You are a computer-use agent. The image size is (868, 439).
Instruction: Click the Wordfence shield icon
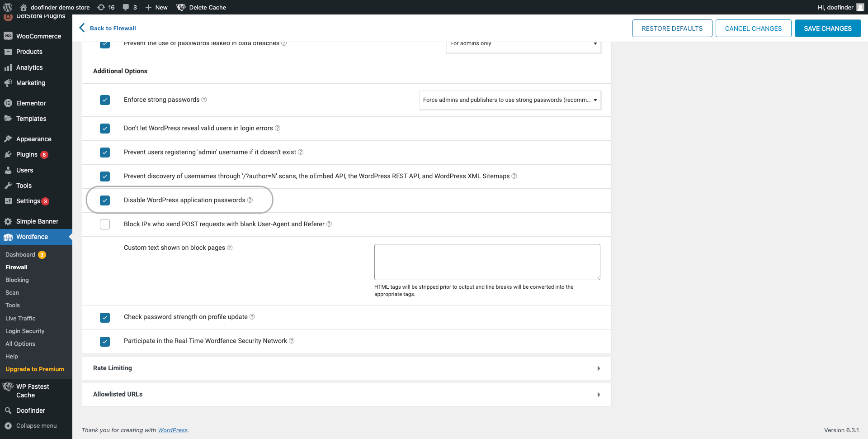pyautogui.click(x=8, y=237)
